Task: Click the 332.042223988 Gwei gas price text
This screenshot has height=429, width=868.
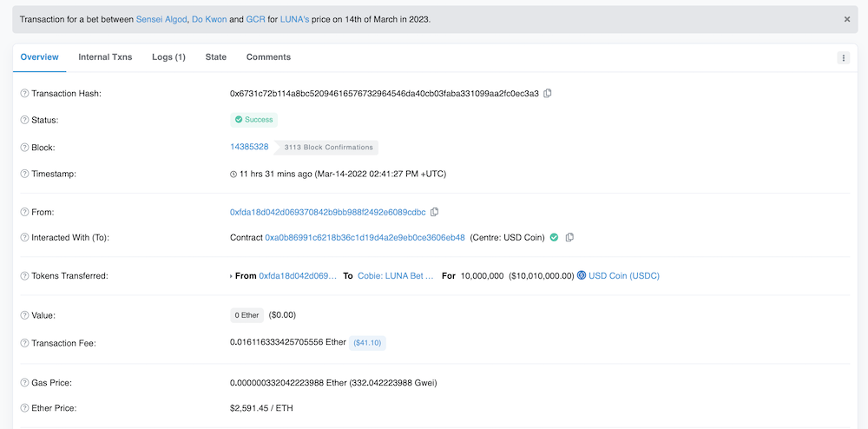Action: (x=393, y=382)
